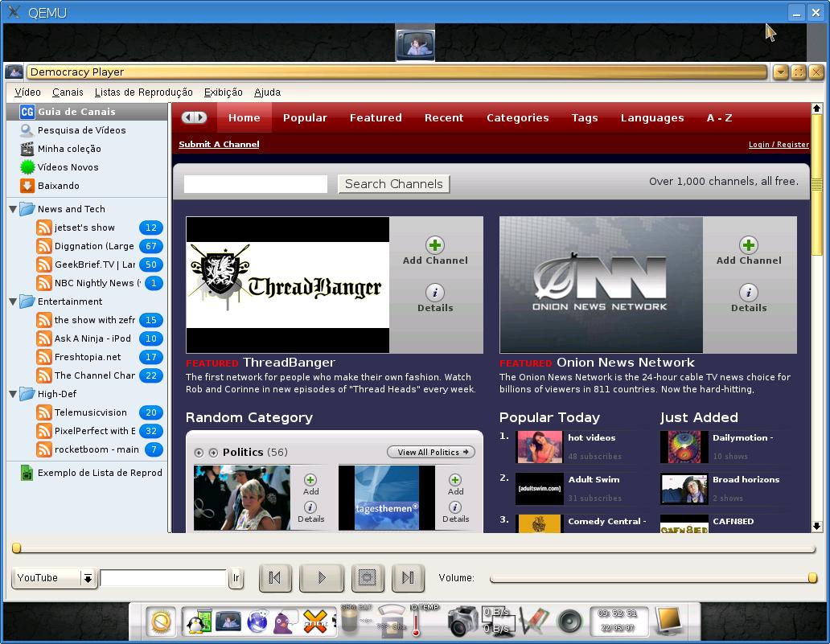Open the Exibição menu
Image resolution: width=830 pixels, height=644 pixels.
pyautogui.click(x=224, y=92)
